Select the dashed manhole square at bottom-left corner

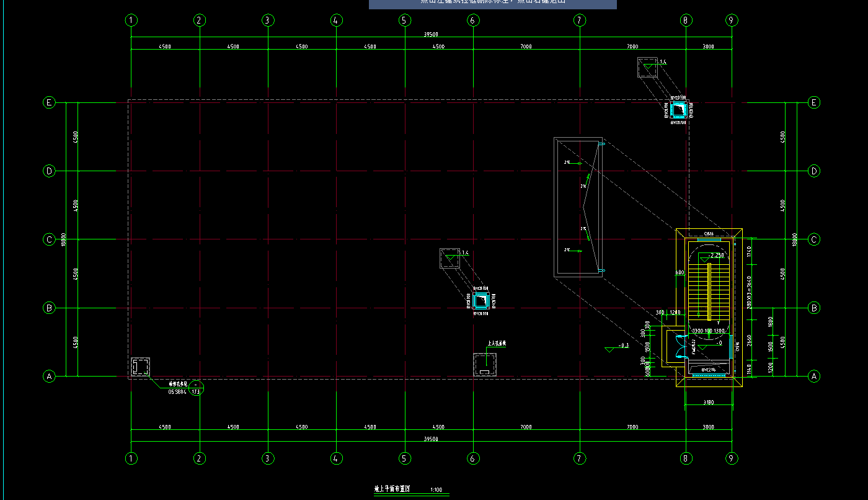140,367
